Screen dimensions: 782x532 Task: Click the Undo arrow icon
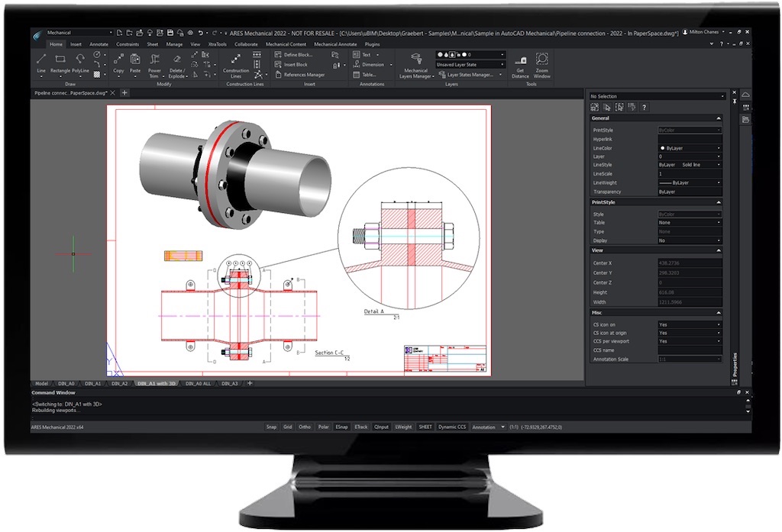pos(201,33)
